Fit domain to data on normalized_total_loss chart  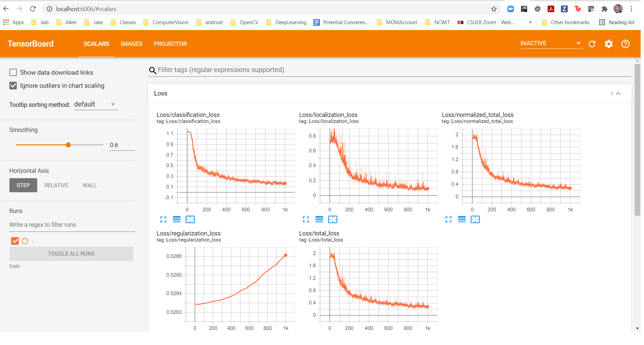click(475, 219)
